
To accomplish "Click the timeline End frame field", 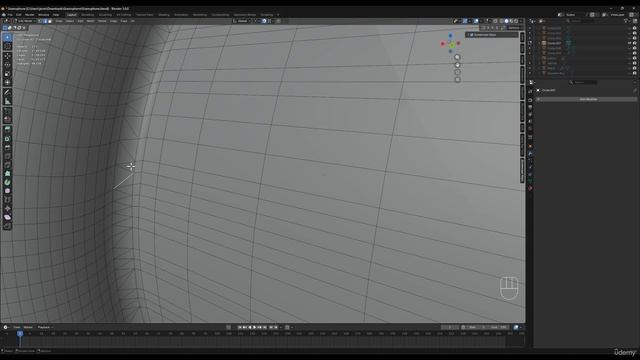I will (x=499, y=327).
